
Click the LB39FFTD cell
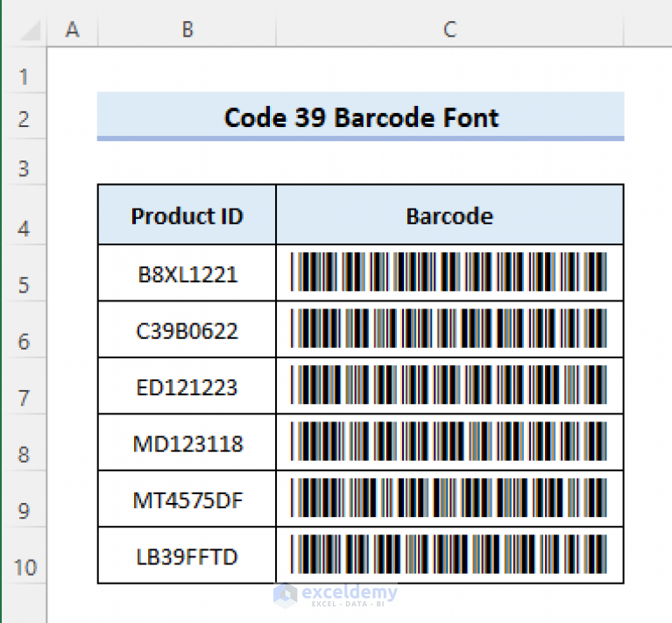(187, 556)
